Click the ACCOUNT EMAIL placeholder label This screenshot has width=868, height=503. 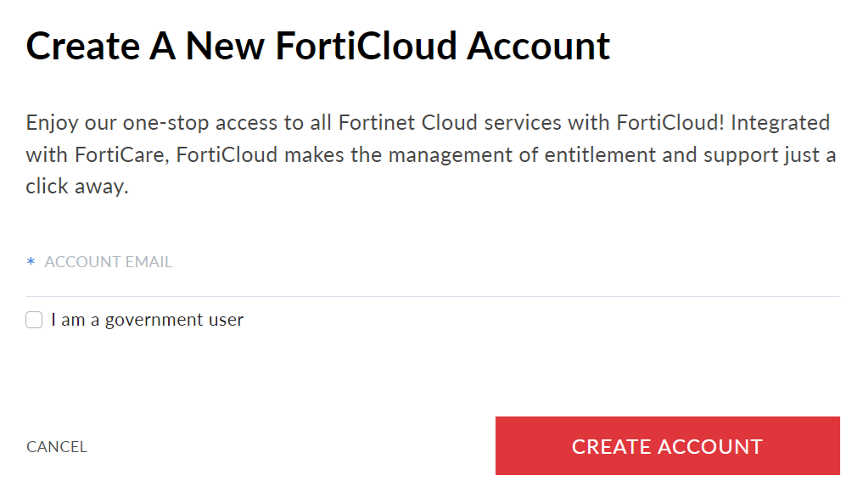coord(108,262)
